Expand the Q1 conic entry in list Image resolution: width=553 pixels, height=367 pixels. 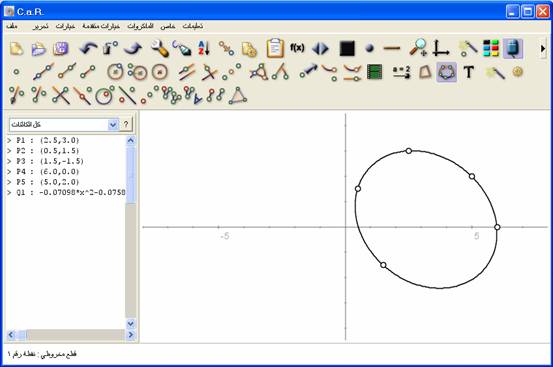[9, 192]
